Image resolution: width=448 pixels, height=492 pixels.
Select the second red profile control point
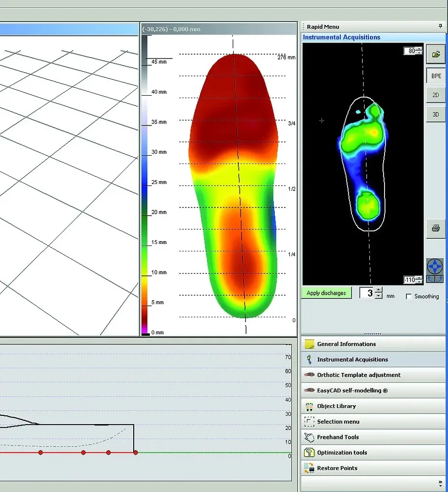click(x=83, y=452)
